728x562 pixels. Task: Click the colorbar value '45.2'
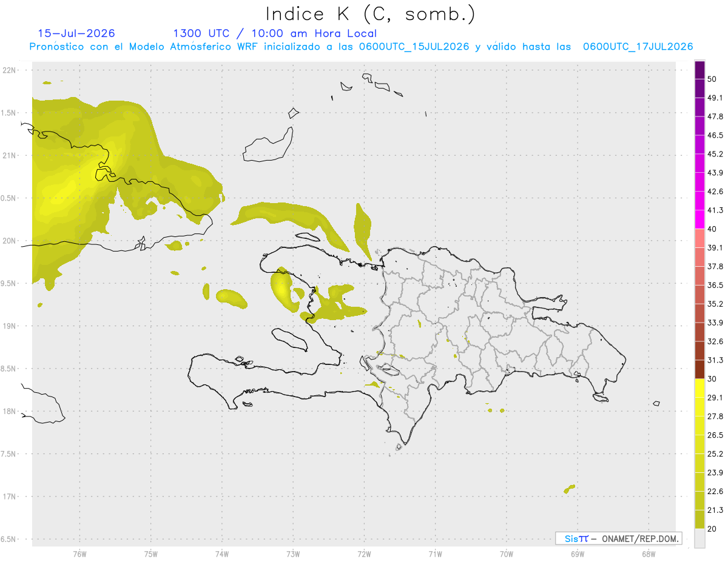click(715, 154)
